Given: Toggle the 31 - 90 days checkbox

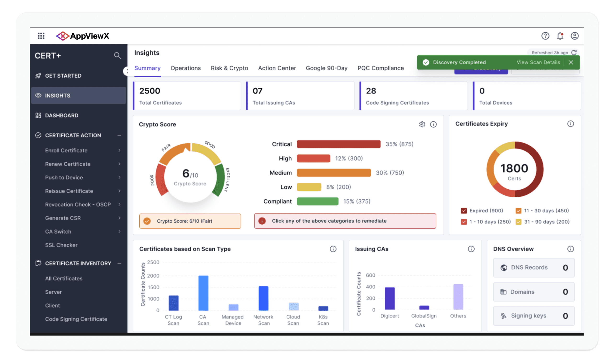Looking at the screenshot, I should point(518,222).
